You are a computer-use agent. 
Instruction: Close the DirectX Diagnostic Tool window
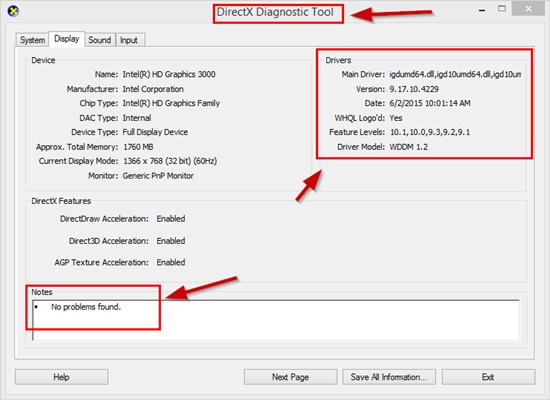[529, 9]
